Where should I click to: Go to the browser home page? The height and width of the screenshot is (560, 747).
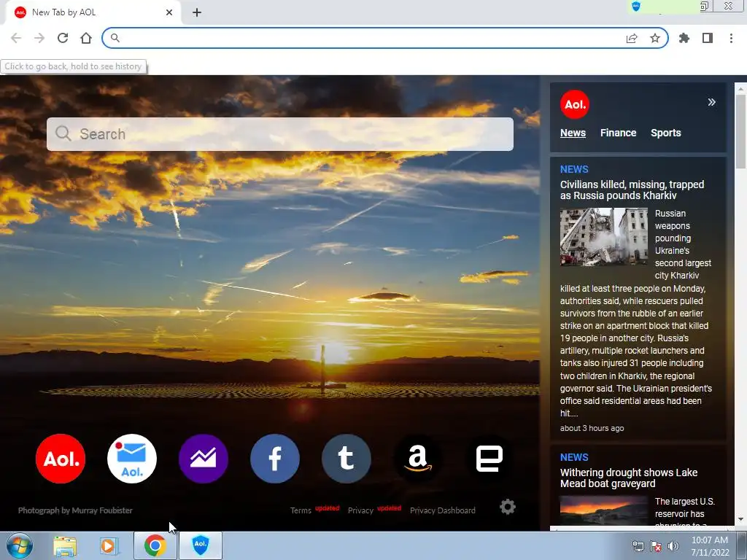click(x=86, y=38)
